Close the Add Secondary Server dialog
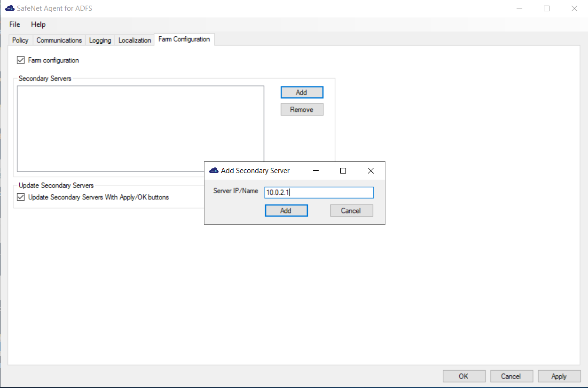Viewport: 588px width, 388px height. [x=370, y=171]
